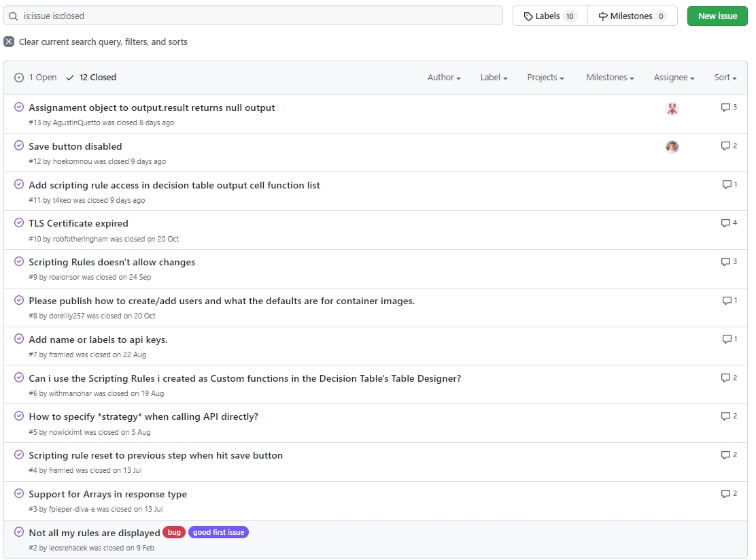The width and height of the screenshot is (756, 560).
Task: Click assignee avatar on issue #13
Action: pyautogui.click(x=672, y=109)
